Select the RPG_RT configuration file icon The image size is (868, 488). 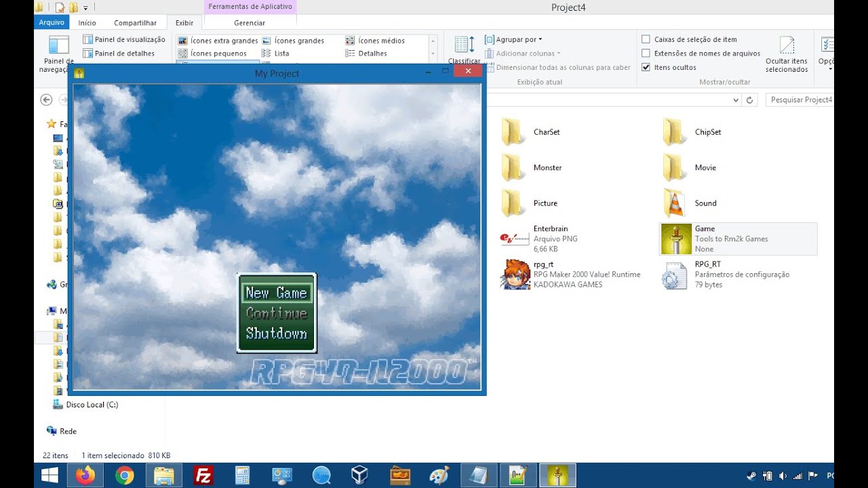pyautogui.click(x=675, y=274)
